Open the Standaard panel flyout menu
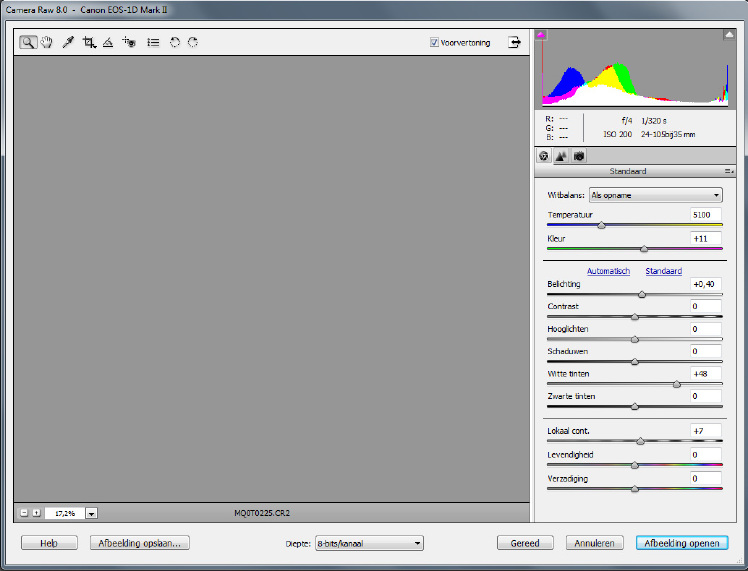The height and width of the screenshot is (571, 748). point(729,171)
